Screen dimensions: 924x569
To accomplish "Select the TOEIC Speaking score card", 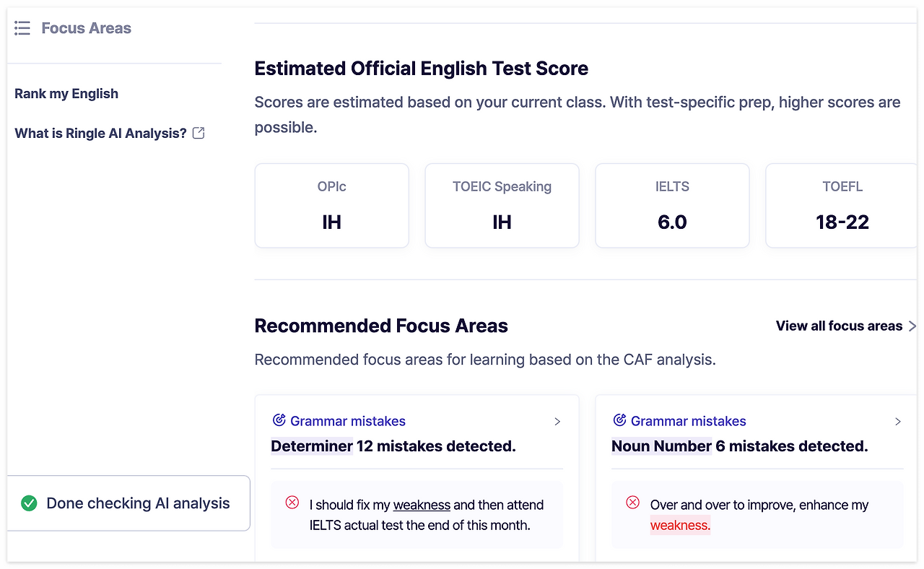I will coord(502,206).
